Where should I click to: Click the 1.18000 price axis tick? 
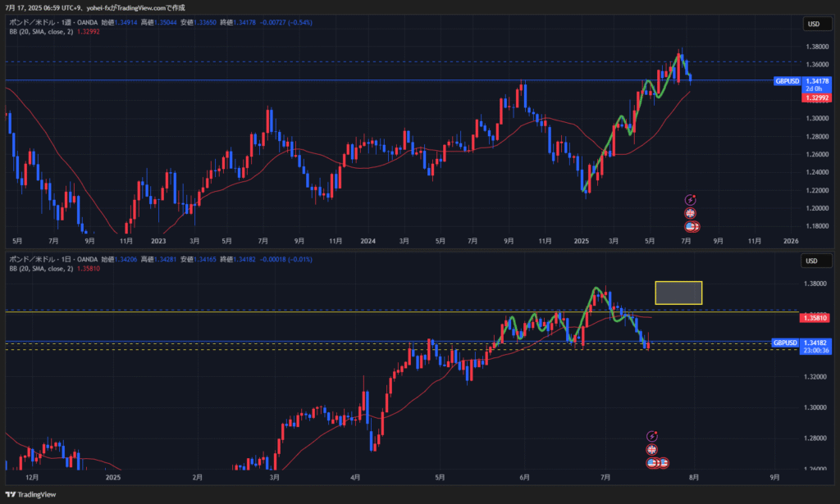click(817, 226)
